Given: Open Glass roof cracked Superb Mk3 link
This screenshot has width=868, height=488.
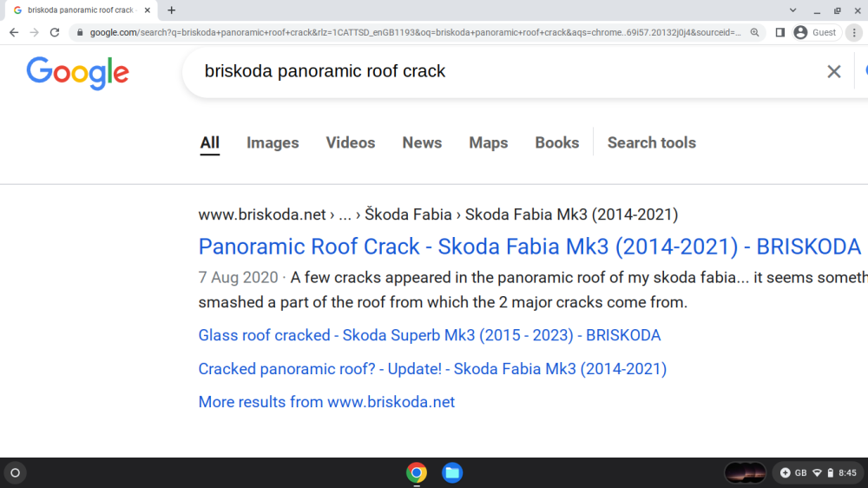Looking at the screenshot, I should [x=430, y=336].
